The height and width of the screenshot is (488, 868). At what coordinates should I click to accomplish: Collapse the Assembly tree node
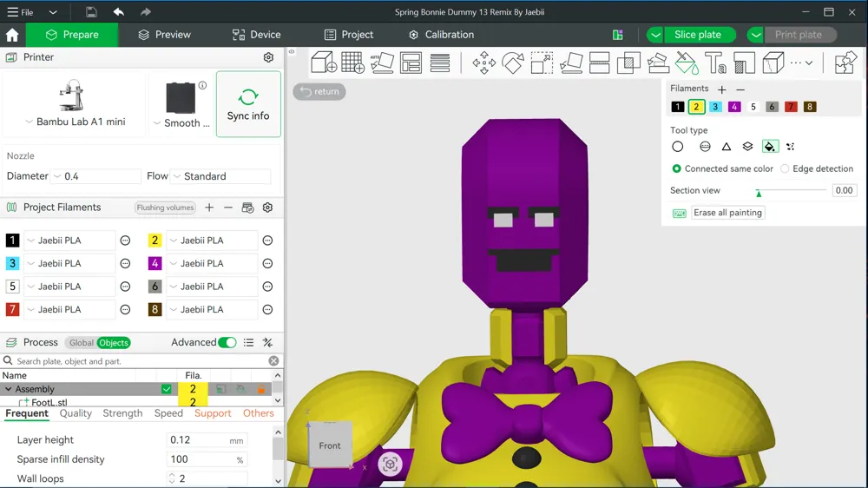pos(9,389)
